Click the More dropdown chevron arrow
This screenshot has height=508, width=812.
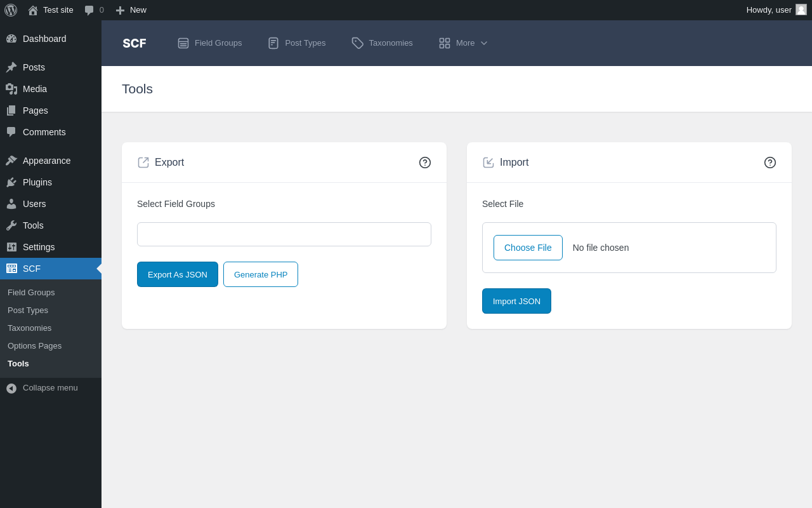pos(484,43)
